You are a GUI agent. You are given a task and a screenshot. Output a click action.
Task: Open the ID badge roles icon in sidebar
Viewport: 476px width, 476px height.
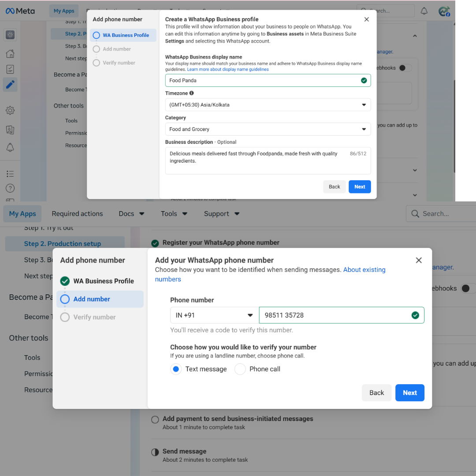point(10,130)
